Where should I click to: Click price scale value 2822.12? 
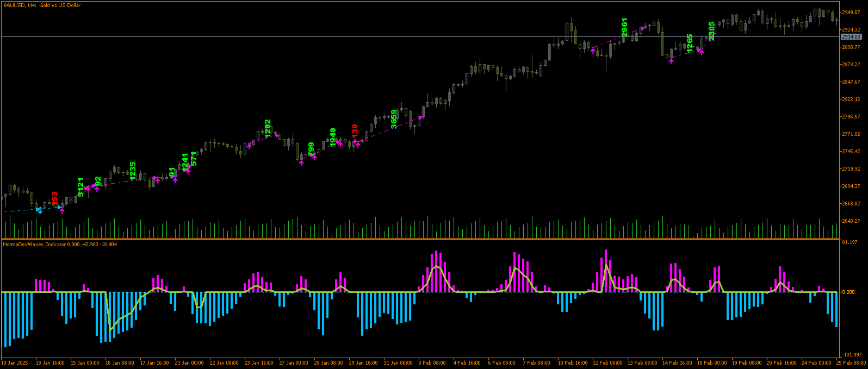(851, 99)
